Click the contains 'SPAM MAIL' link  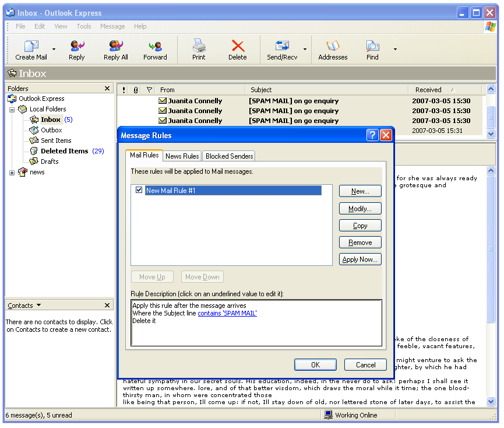click(227, 313)
